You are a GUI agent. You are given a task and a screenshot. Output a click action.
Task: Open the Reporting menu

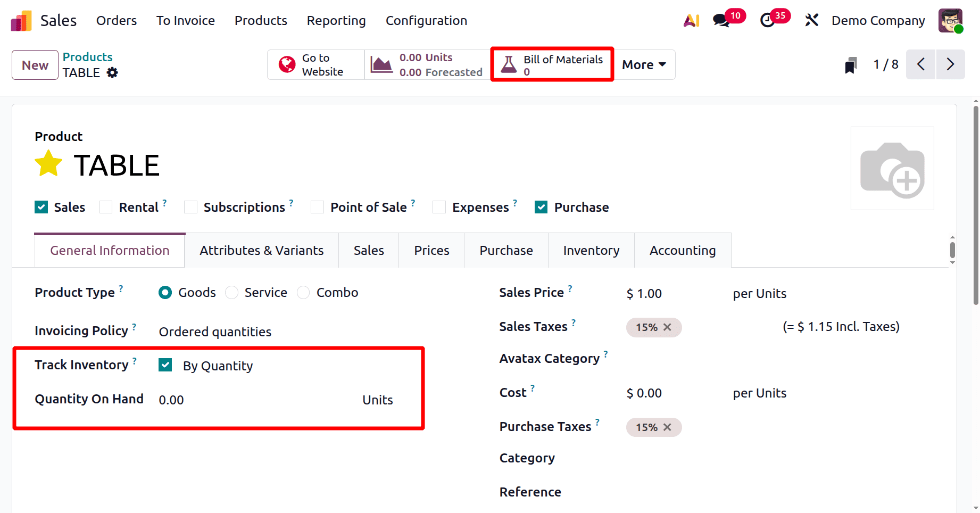336,20
